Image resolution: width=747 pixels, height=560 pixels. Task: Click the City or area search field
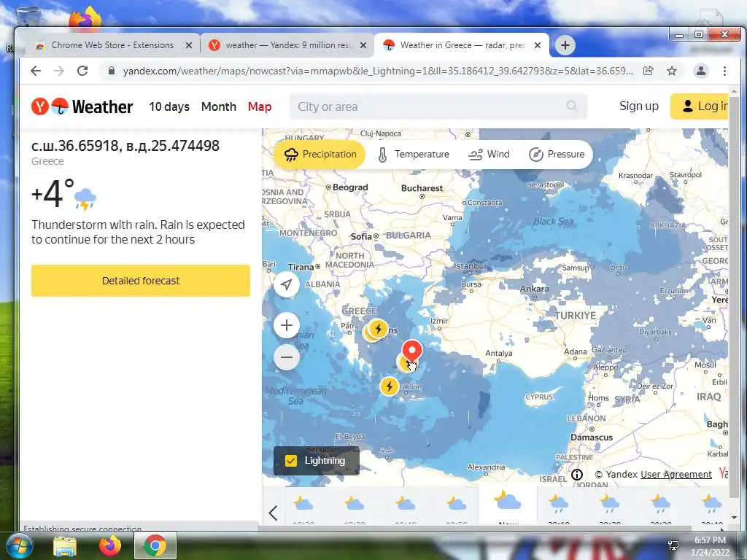pos(438,106)
